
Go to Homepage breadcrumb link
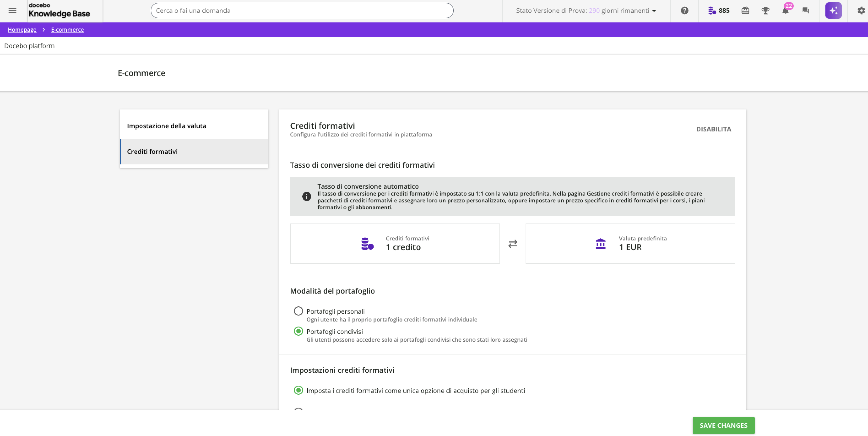click(22, 30)
